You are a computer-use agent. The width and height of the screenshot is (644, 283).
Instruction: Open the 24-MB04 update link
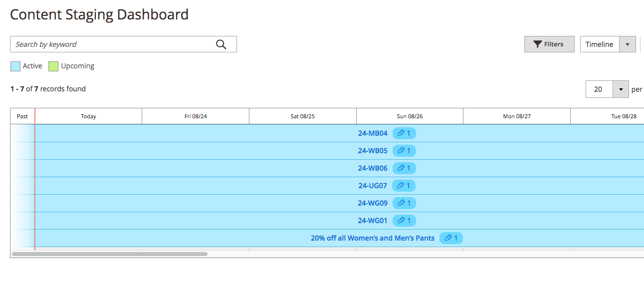(x=373, y=133)
